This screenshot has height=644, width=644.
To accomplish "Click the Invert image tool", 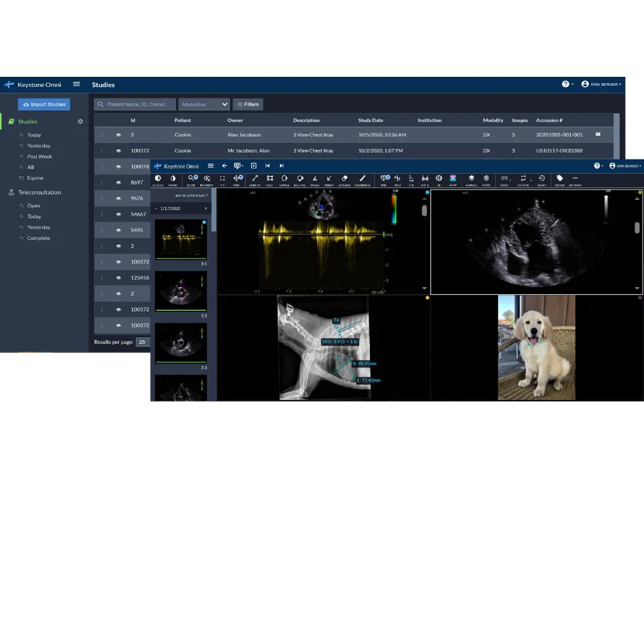I will click(173, 178).
